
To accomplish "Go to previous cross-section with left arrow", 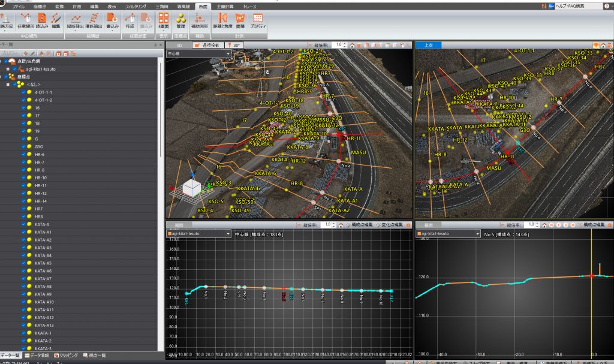I will pos(559,225).
